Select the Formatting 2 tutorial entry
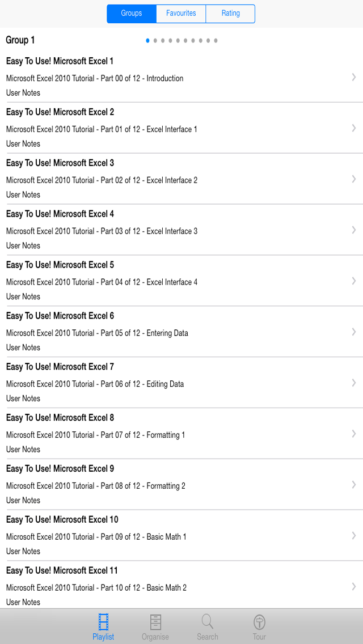363x644 pixels. tap(95, 486)
